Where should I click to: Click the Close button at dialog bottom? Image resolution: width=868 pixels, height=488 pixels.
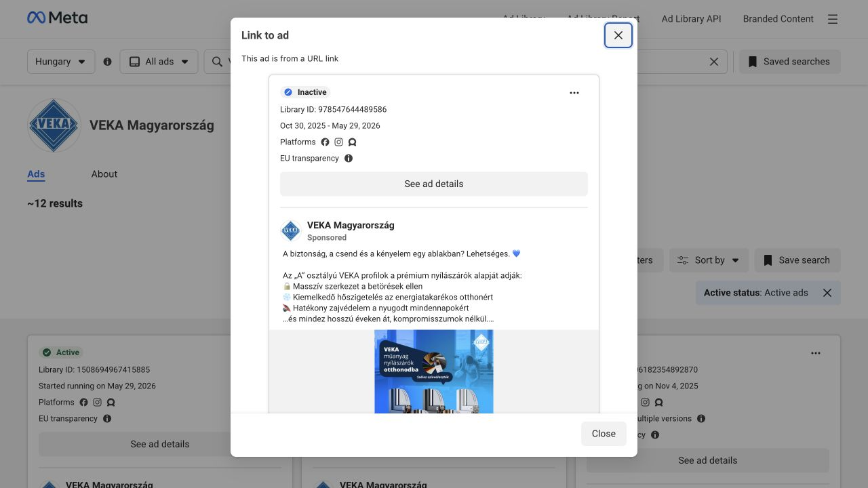coord(604,434)
